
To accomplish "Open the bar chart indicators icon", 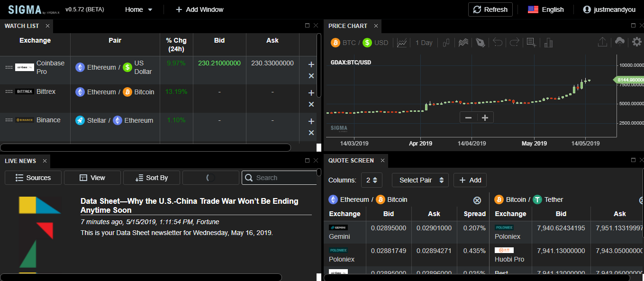I will click(549, 43).
